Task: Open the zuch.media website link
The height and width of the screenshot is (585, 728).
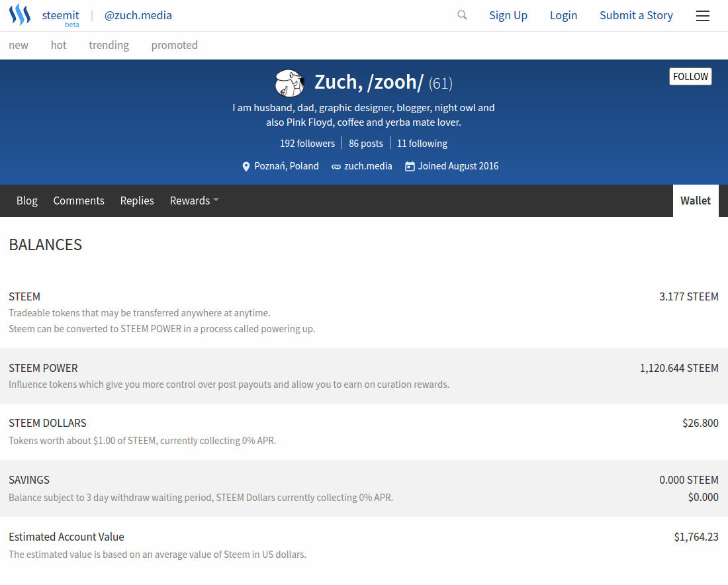Action: [368, 166]
